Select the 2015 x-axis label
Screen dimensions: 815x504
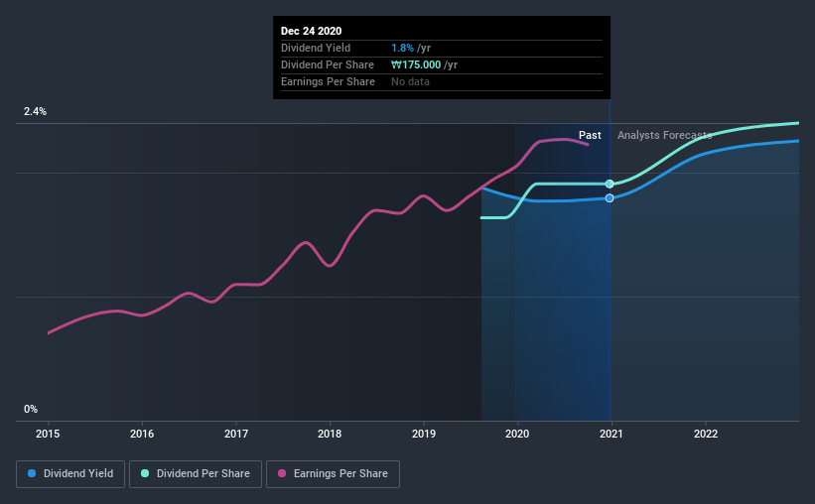pos(48,434)
